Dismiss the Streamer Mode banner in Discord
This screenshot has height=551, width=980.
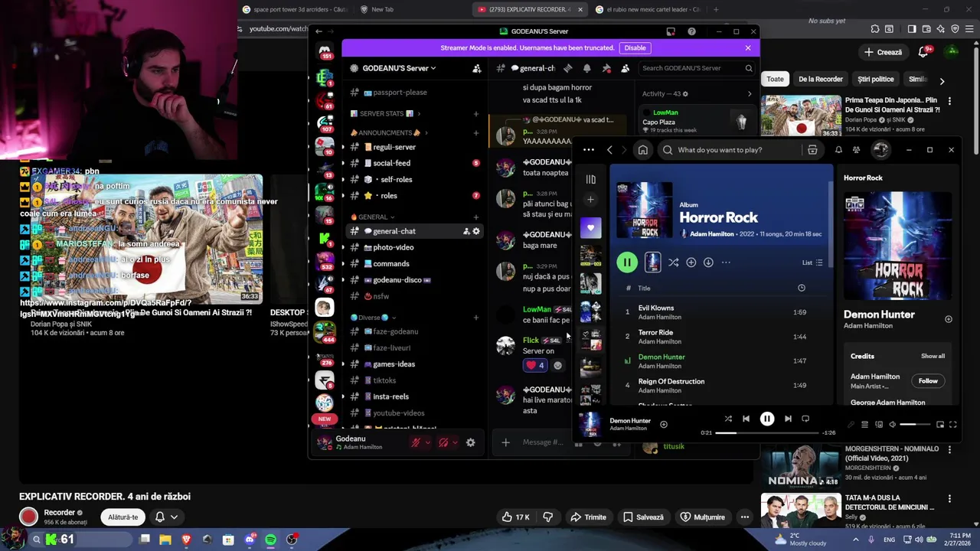748,47
